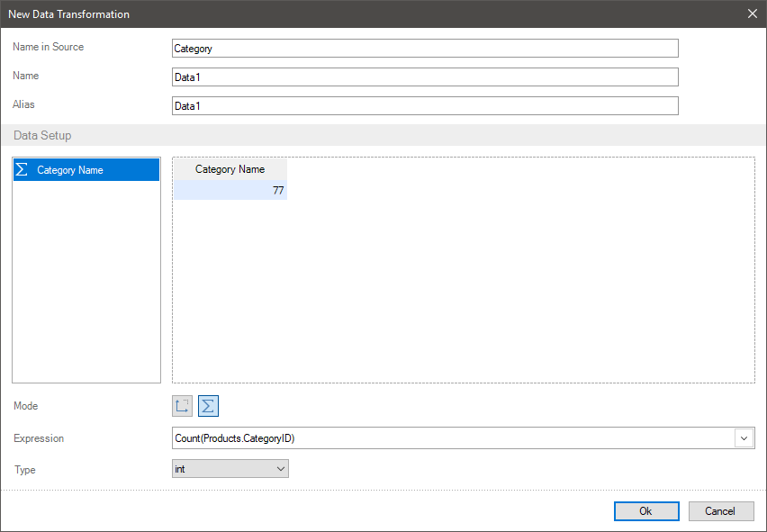Screen dimensions: 767x532
Task: Click the Category Name column header
Action: 230,169
